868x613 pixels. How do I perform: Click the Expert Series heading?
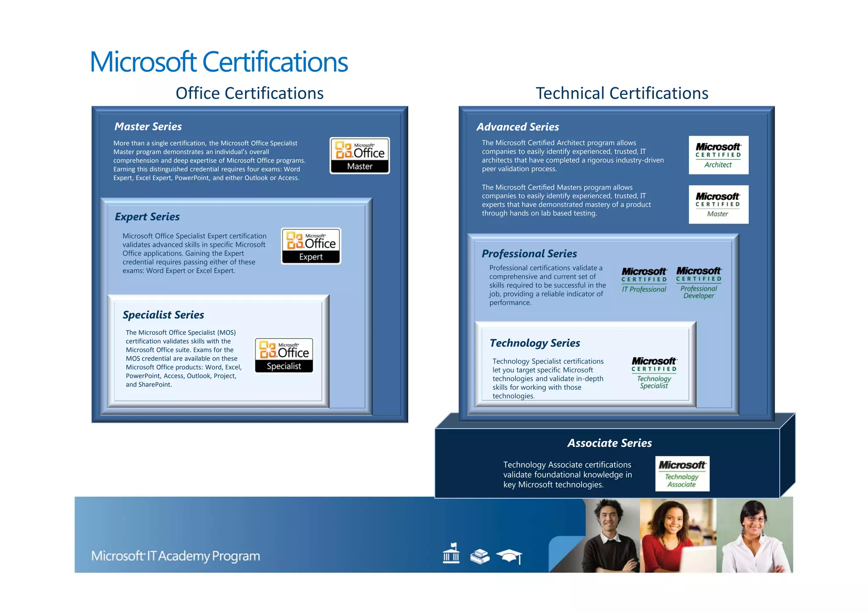(147, 216)
